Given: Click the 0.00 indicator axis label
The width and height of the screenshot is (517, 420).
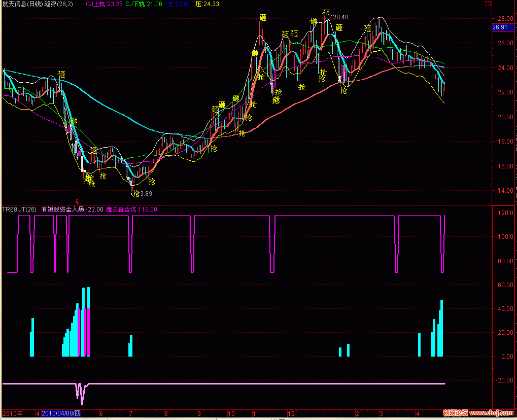Looking at the screenshot, I should click(x=507, y=357).
